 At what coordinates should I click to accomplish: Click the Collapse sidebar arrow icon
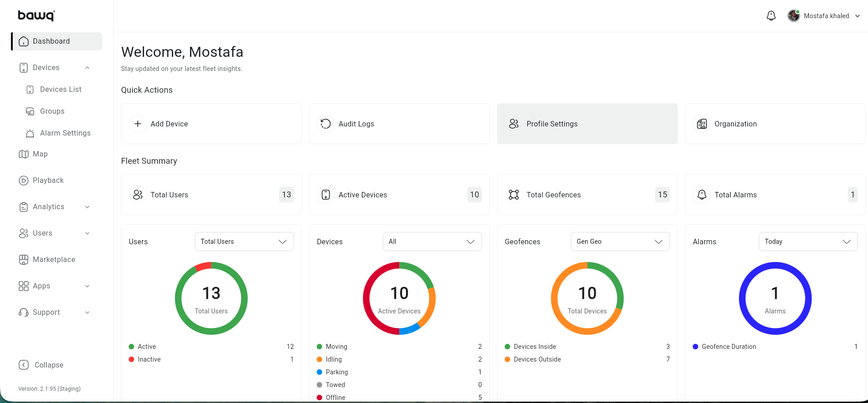point(24,365)
